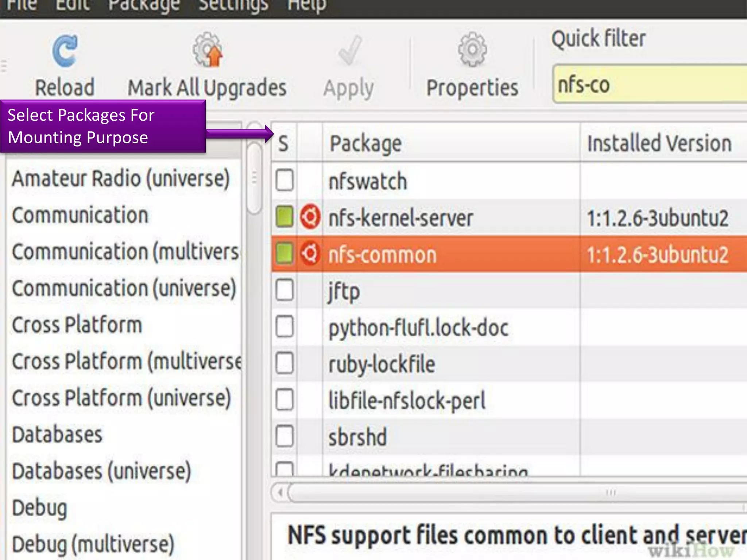Select the Cross Platform (universe) section

(121, 398)
